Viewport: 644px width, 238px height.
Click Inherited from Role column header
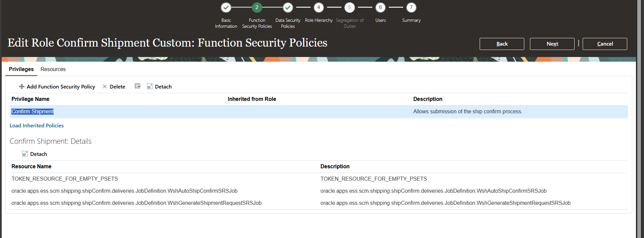(x=252, y=99)
